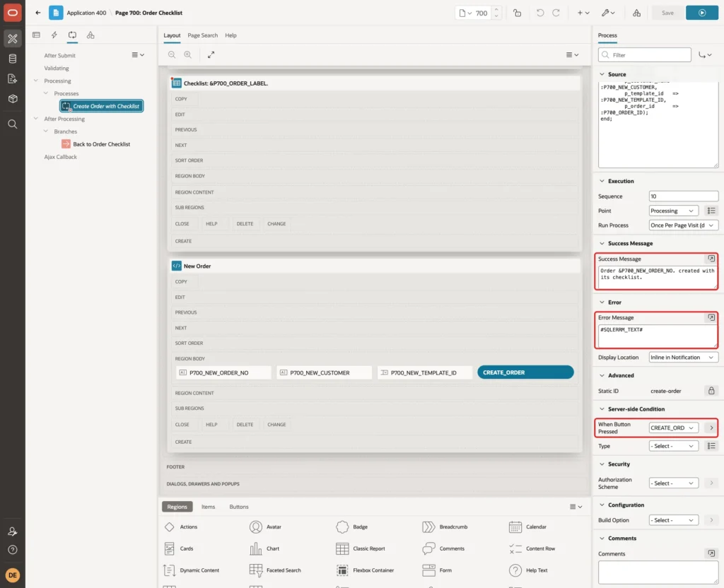Open the Administration user icon

(x=13, y=531)
